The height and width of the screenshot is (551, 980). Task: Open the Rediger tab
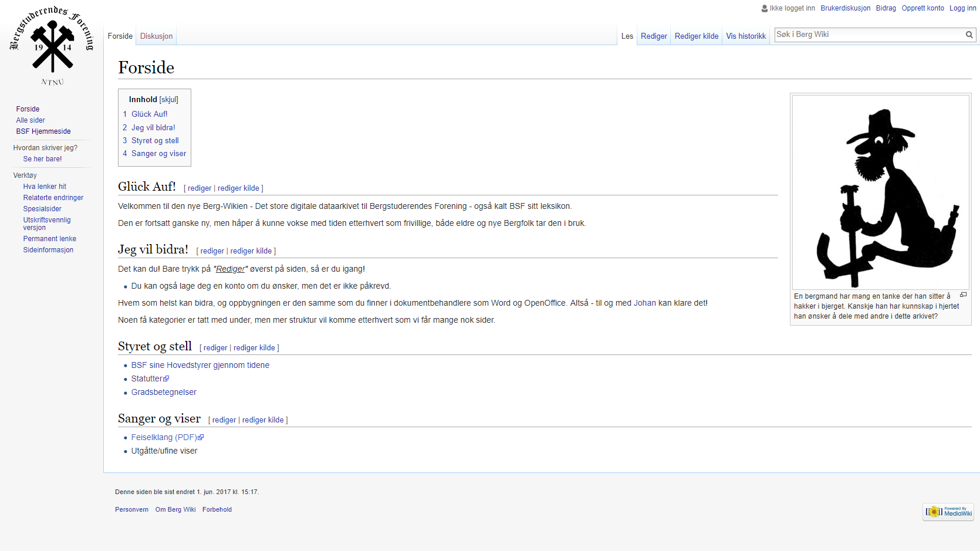[654, 36]
